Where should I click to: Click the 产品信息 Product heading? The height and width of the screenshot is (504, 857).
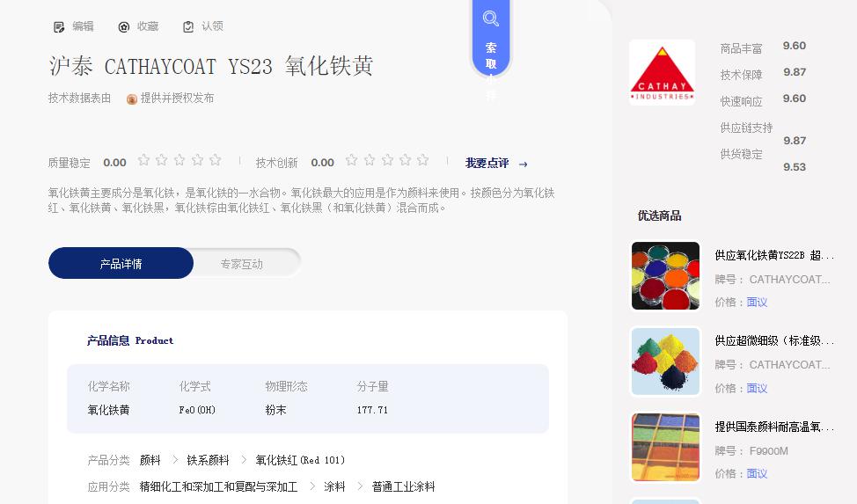[130, 340]
